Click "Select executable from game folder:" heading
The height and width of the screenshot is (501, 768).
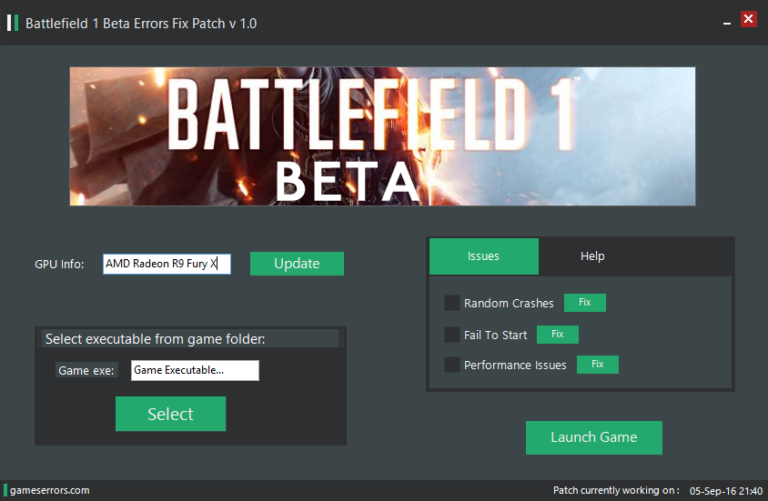pos(155,339)
